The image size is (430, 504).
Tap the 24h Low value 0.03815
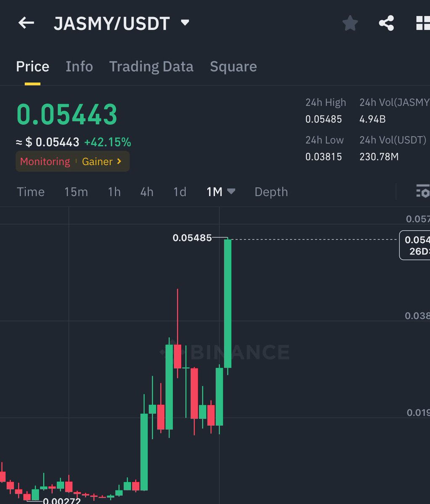click(324, 157)
